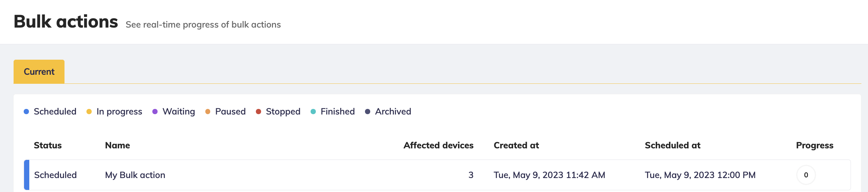Screen dimensions: 868x192
Task: Click the Archived legend label
Action: (393, 112)
